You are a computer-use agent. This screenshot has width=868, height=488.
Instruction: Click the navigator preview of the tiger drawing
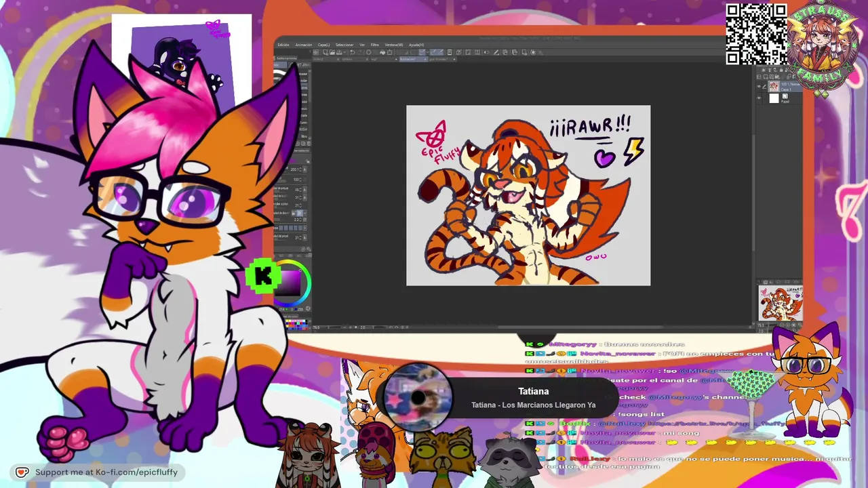[x=781, y=303]
